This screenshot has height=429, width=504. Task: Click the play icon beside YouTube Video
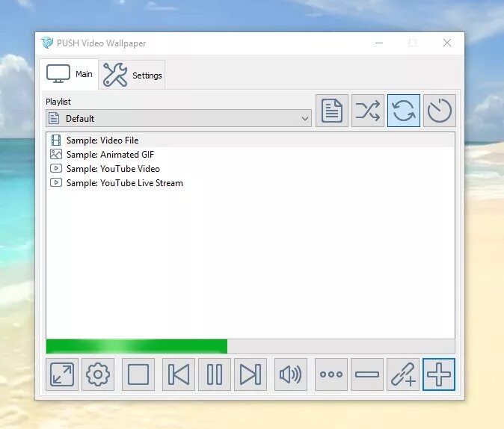tap(56, 168)
